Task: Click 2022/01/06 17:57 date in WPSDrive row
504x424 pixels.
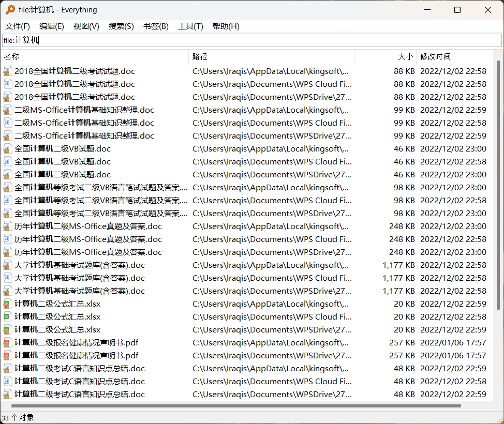Action: [x=453, y=356]
